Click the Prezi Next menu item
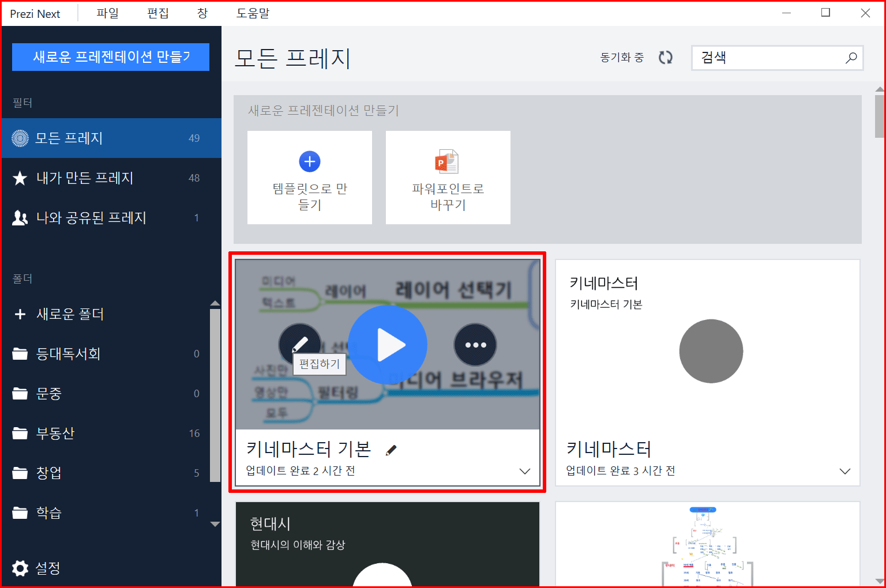Image resolution: width=886 pixels, height=588 pixels. [35, 14]
